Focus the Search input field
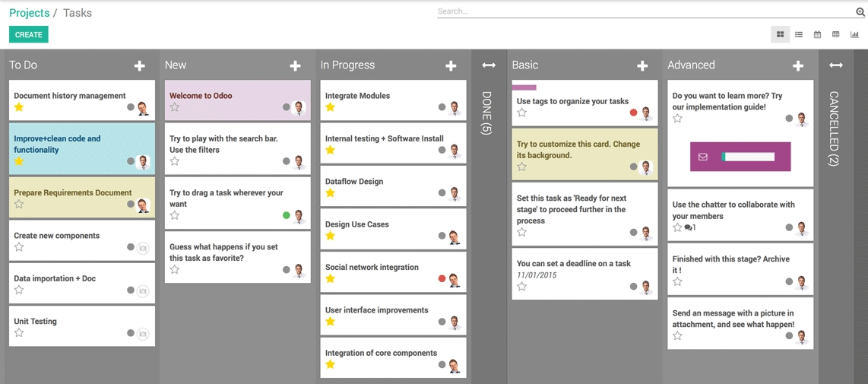 (645, 11)
